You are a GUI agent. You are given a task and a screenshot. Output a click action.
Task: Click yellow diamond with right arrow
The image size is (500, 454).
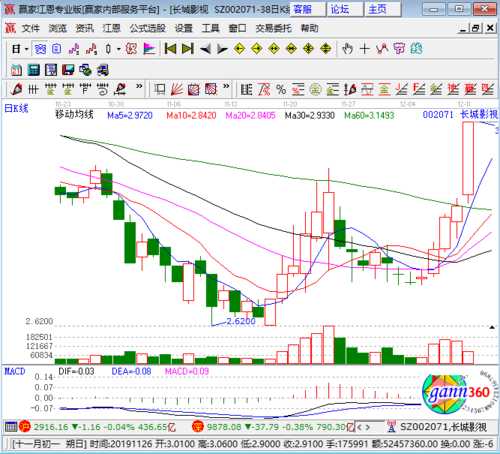[x=256, y=49]
